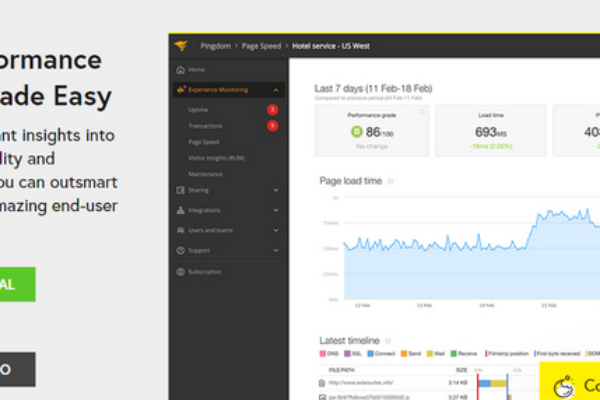The width and height of the screenshot is (600, 400).
Task: Click the dark gray demo button
Action: click(18, 369)
